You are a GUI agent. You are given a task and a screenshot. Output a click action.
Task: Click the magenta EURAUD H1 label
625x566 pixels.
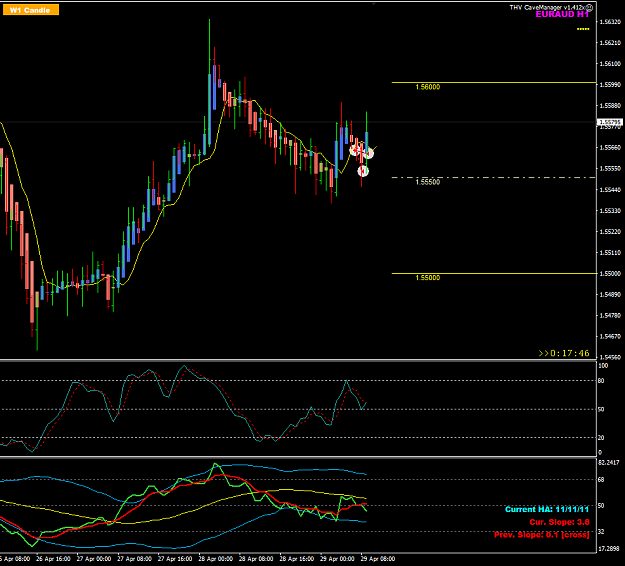pyautogui.click(x=562, y=14)
